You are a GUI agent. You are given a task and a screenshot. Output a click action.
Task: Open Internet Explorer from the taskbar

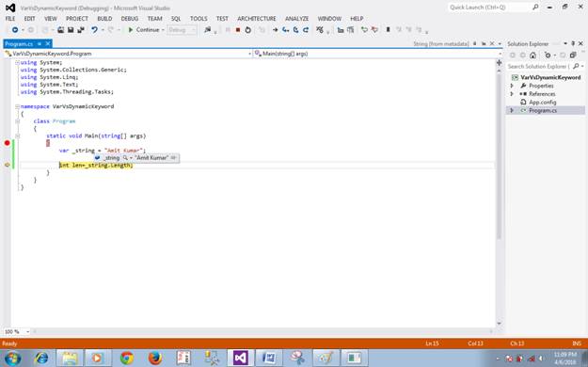[41, 358]
